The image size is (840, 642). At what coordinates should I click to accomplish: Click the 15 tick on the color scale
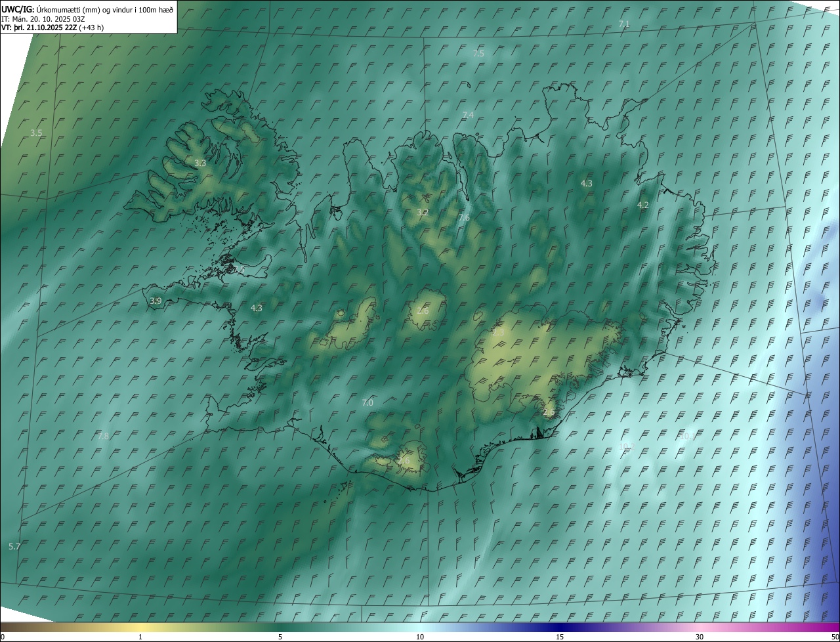click(x=560, y=637)
